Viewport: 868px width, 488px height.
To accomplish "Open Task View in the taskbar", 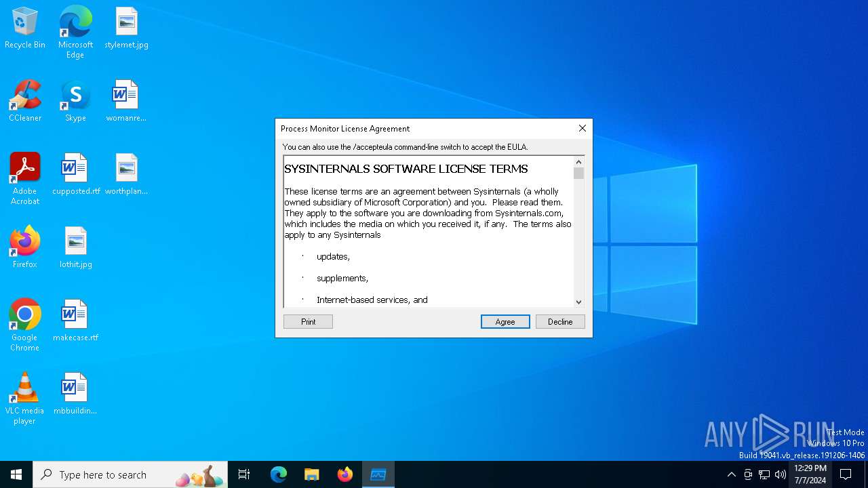I will coord(244,474).
